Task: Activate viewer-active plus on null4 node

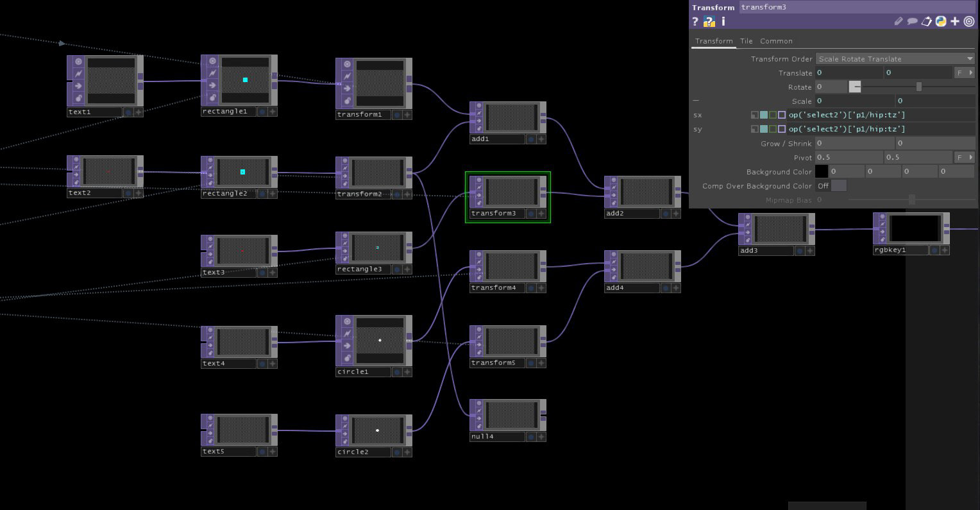Action: point(541,437)
